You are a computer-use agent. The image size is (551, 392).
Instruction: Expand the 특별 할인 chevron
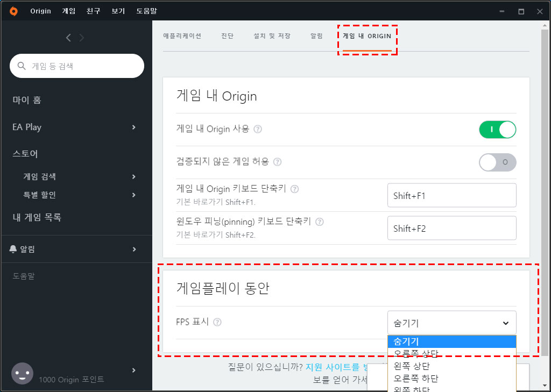(x=134, y=195)
